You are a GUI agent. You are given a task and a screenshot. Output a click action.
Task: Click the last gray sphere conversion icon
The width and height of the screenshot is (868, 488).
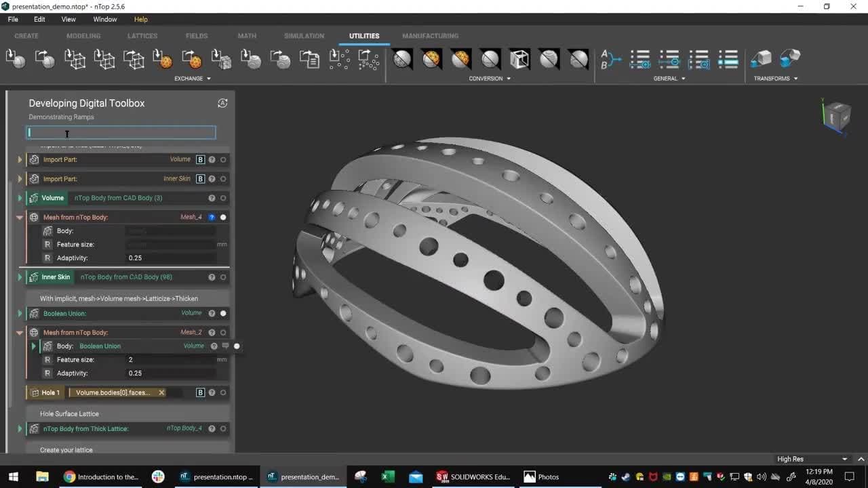pos(578,59)
